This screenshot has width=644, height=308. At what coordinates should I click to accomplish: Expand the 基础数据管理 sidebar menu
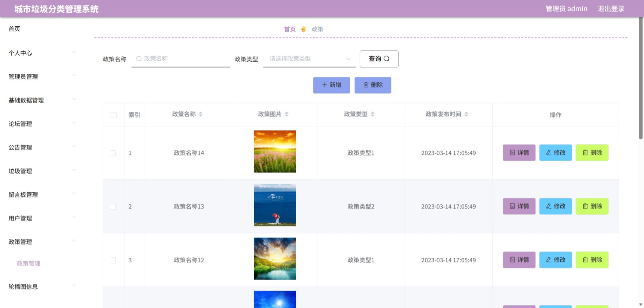click(x=42, y=100)
